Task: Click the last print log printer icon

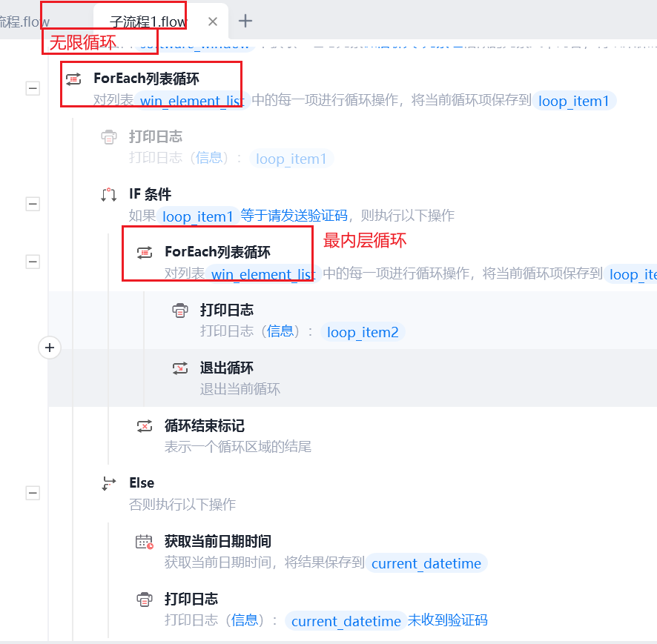Action: click(145, 600)
